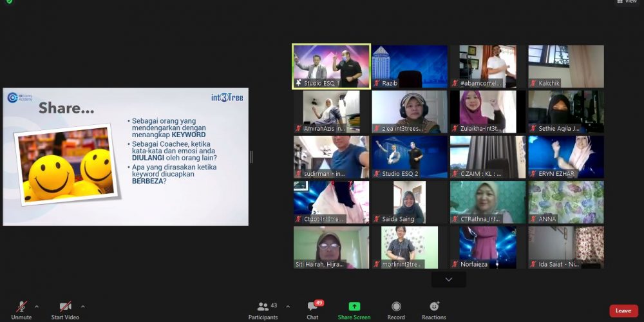Select the Studio ESQ 1 video tile

pos(332,66)
